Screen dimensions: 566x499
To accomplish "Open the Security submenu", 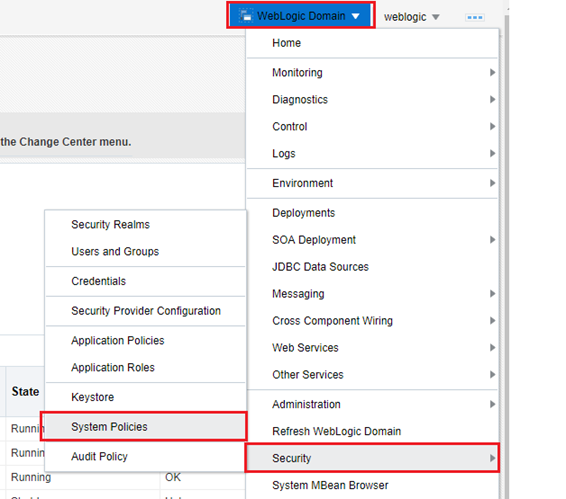I will point(373,458).
